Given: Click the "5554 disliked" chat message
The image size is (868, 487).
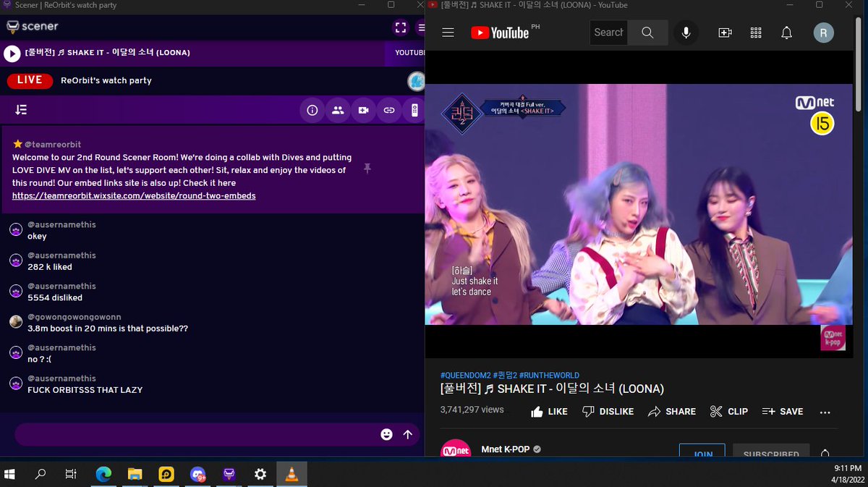Looking at the screenshot, I should [55, 297].
